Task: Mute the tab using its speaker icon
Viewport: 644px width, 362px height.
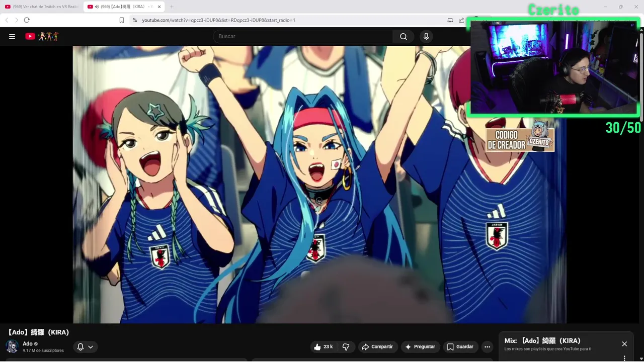Action: click(x=97, y=7)
